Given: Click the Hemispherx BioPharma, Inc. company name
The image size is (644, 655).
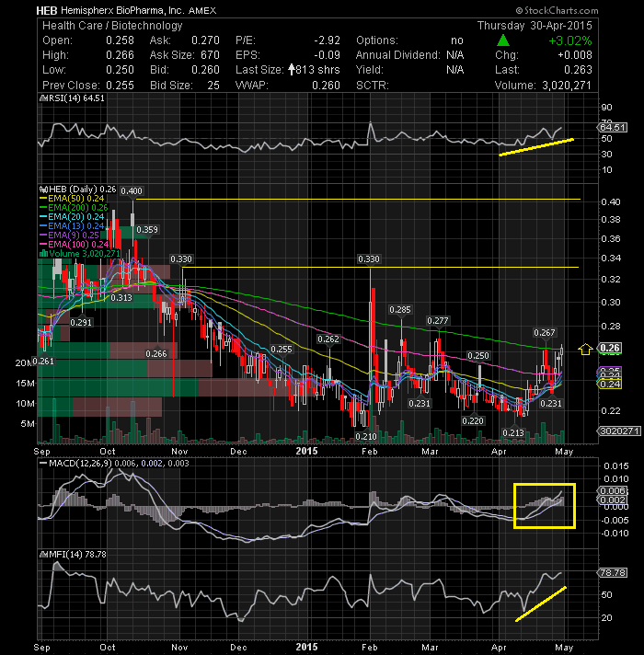Looking at the screenshot, I should point(122,11).
